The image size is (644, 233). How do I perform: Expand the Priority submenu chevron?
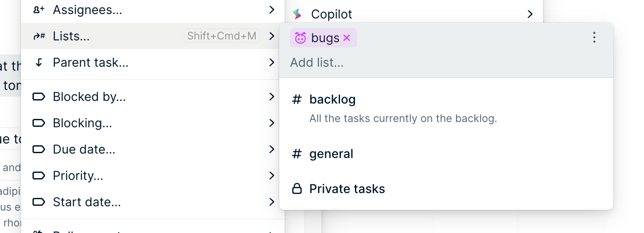[272, 176]
